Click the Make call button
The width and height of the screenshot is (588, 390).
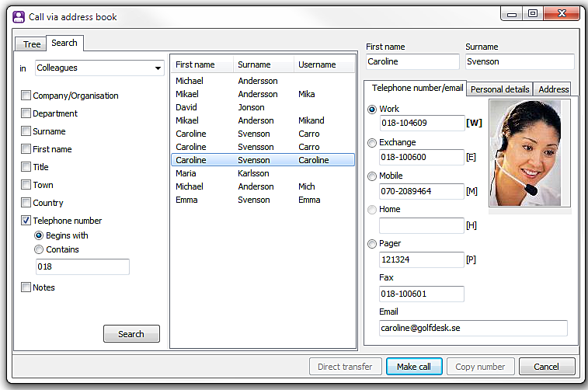pyautogui.click(x=414, y=367)
